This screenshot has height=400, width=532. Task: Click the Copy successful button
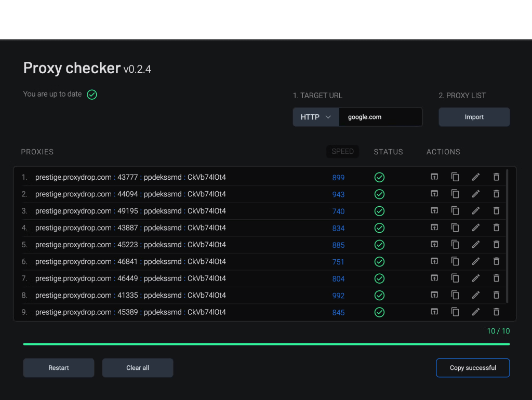coord(472,368)
